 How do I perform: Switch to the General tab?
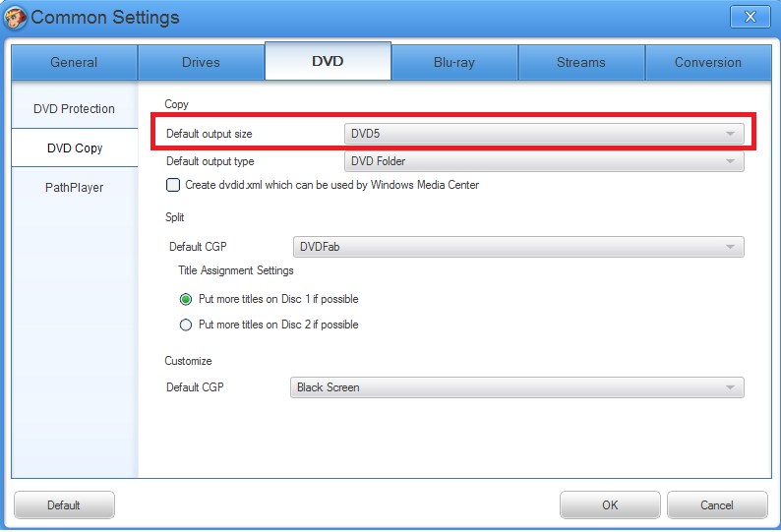[x=74, y=62]
